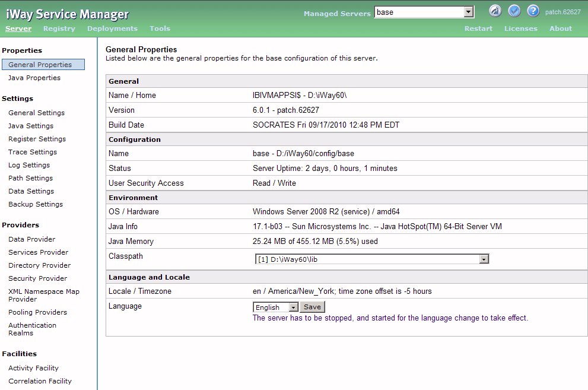Open the Tools menu tab

pos(160,28)
